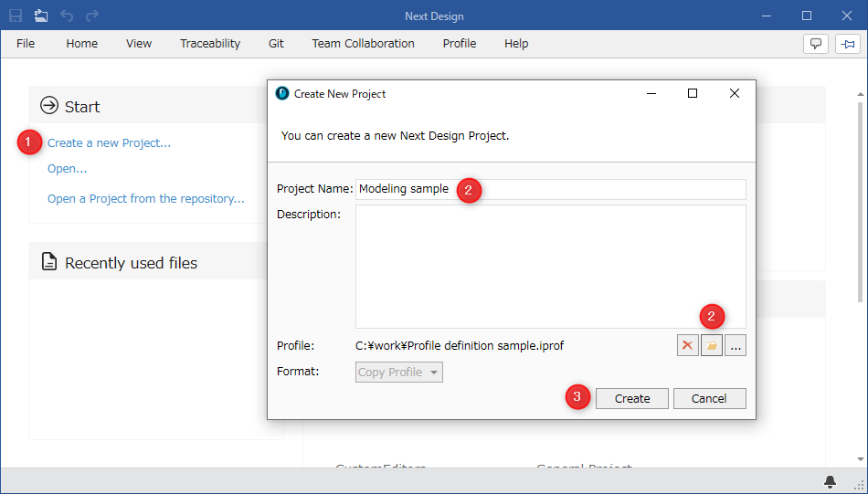Expand the Format 'Copy Profile' dropdown
This screenshot has height=494, width=868.
pyautogui.click(x=398, y=373)
